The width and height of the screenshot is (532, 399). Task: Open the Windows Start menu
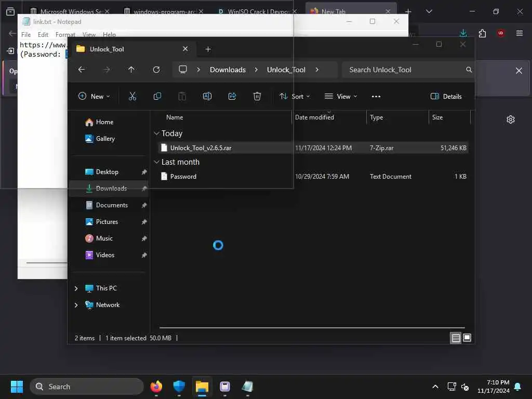pos(17,387)
